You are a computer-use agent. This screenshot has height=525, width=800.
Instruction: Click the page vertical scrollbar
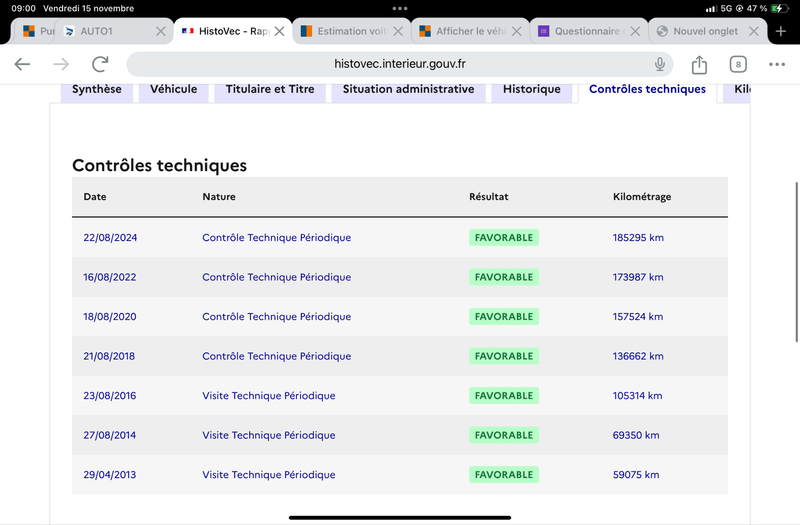tap(796, 262)
